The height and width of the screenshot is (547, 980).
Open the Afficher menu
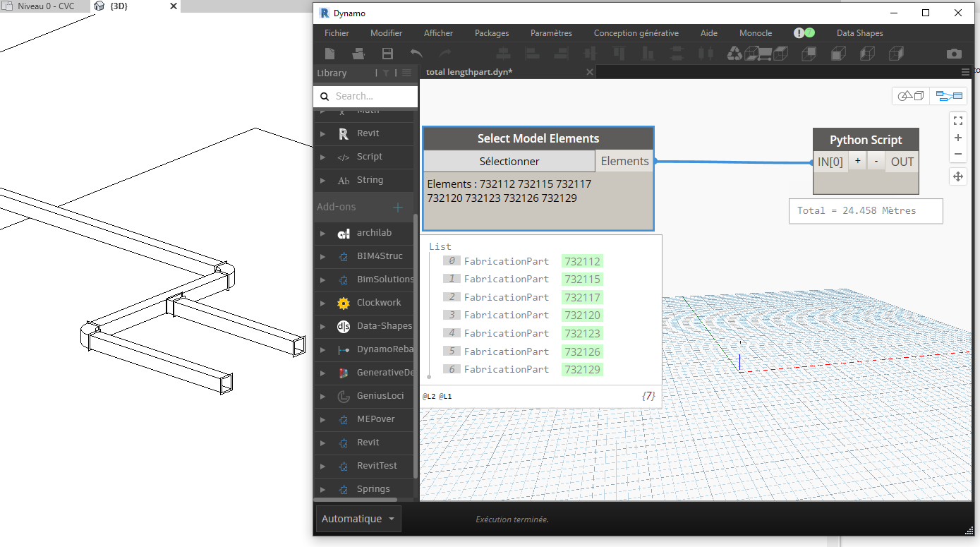tap(438, 33)
